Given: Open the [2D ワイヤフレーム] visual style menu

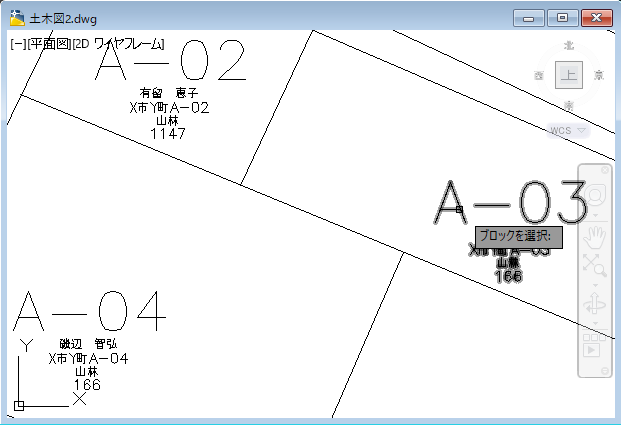Looking at the screenshot, I should point(118,44).
